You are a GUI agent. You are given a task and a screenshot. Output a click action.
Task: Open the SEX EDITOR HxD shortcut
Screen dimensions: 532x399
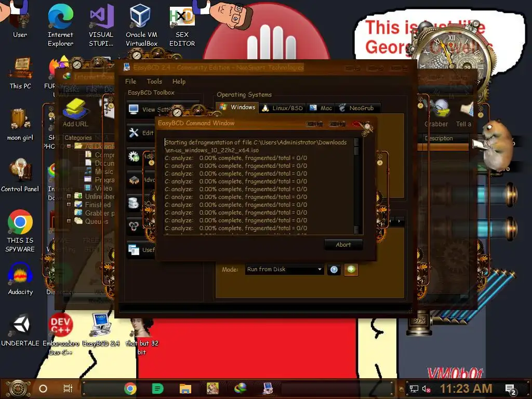point(182,25)
